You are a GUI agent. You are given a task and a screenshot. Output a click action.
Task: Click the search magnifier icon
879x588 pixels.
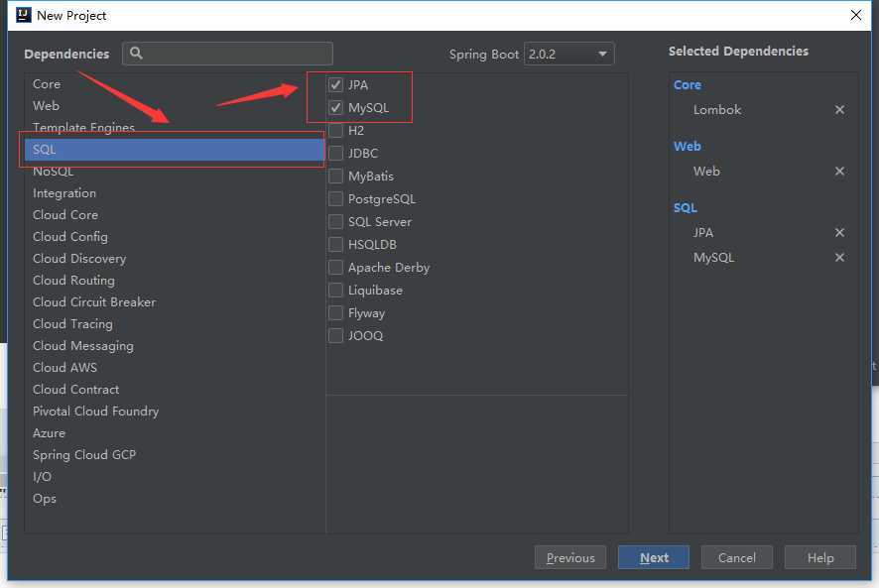point(136,54)
